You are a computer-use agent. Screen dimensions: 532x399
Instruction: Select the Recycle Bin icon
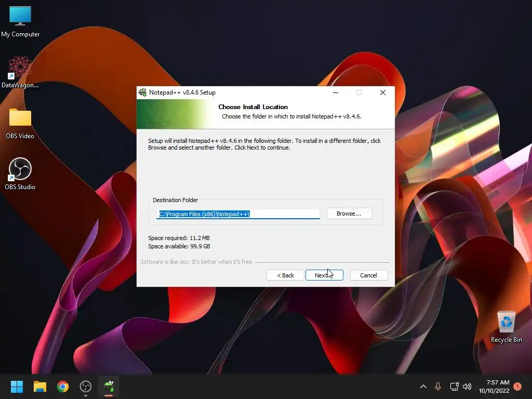pos(506,327)
